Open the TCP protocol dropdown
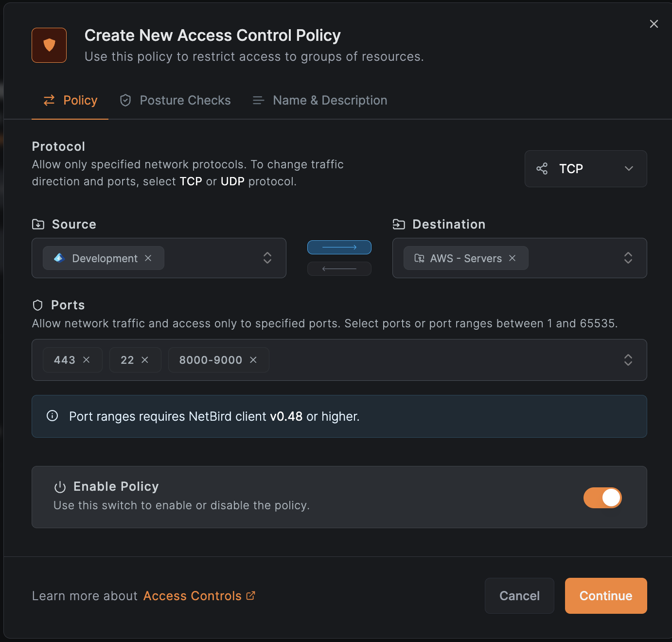 tap(585, 169)
